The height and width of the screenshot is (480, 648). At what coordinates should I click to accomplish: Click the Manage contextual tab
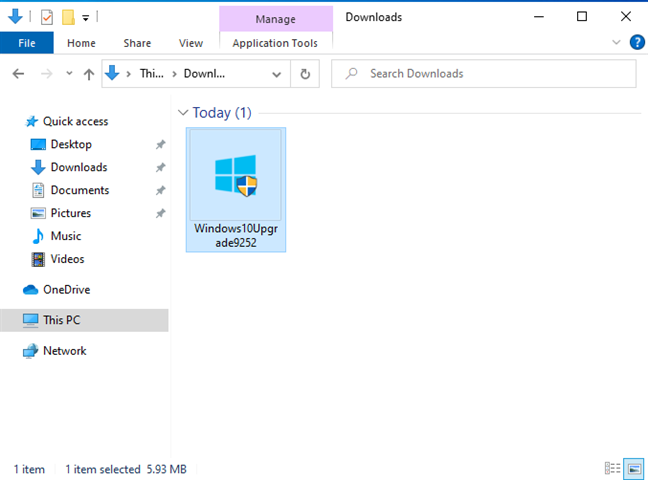click(276, 19)
